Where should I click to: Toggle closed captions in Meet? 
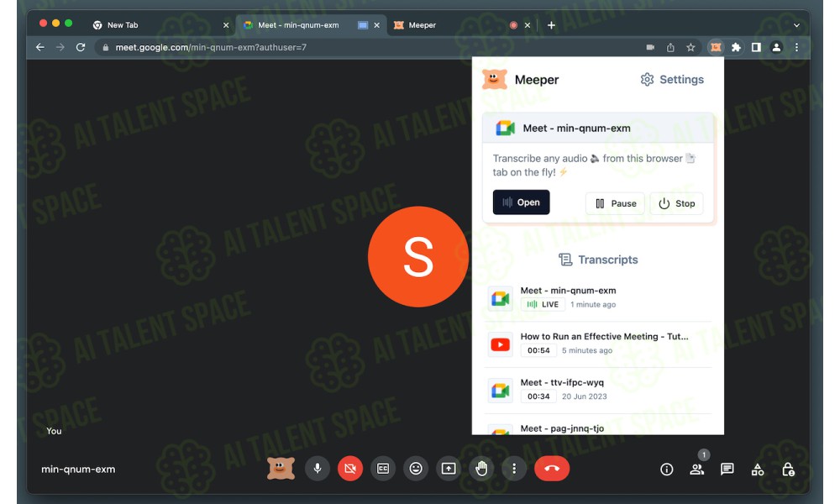(383, 469)
